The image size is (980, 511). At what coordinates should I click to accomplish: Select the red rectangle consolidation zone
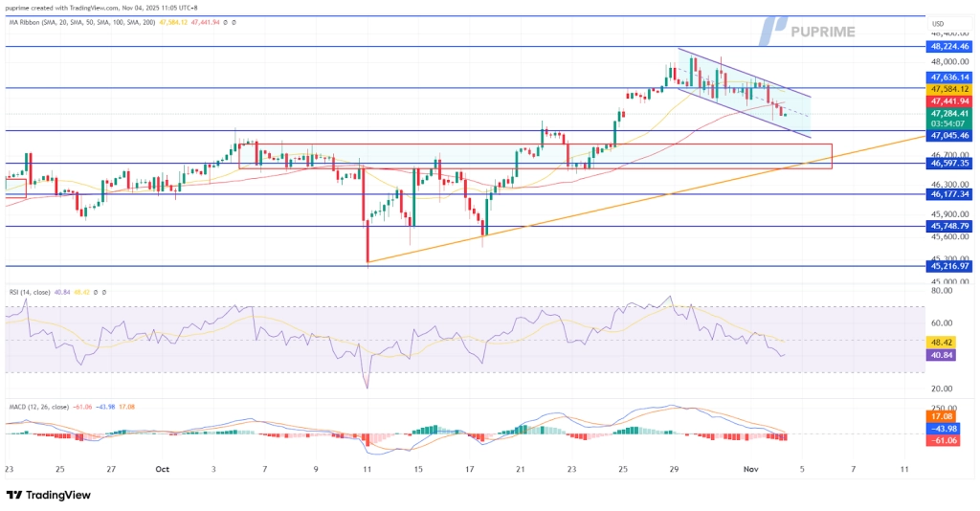[534, 156]
